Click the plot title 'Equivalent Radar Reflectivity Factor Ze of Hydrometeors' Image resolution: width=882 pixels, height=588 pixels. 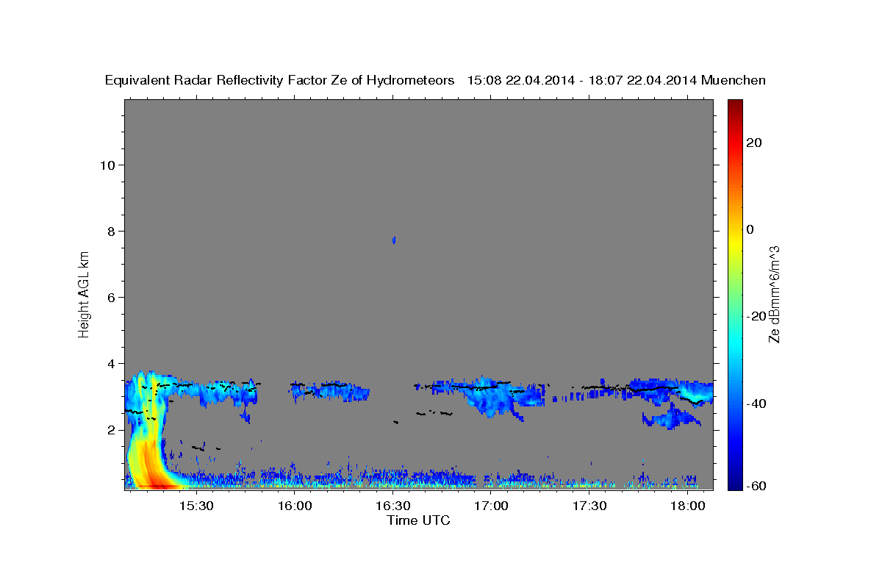(279, 81)
